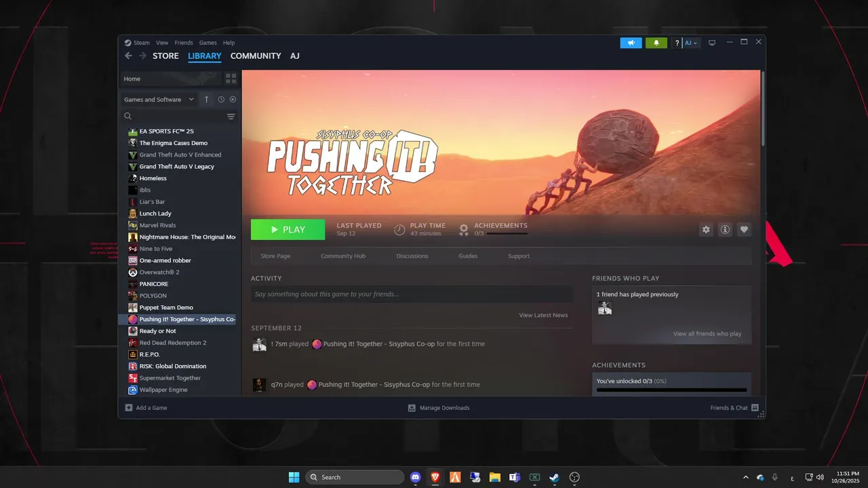Open the AJ profile tab
This screenshot has width=868, height=488.
click(x=295, y=56)
